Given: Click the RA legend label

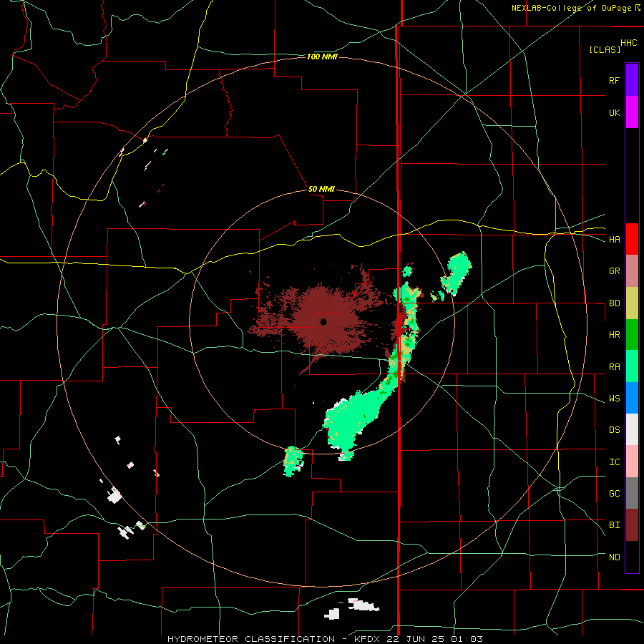Looking at the screenshot, I should pos(614,367).
